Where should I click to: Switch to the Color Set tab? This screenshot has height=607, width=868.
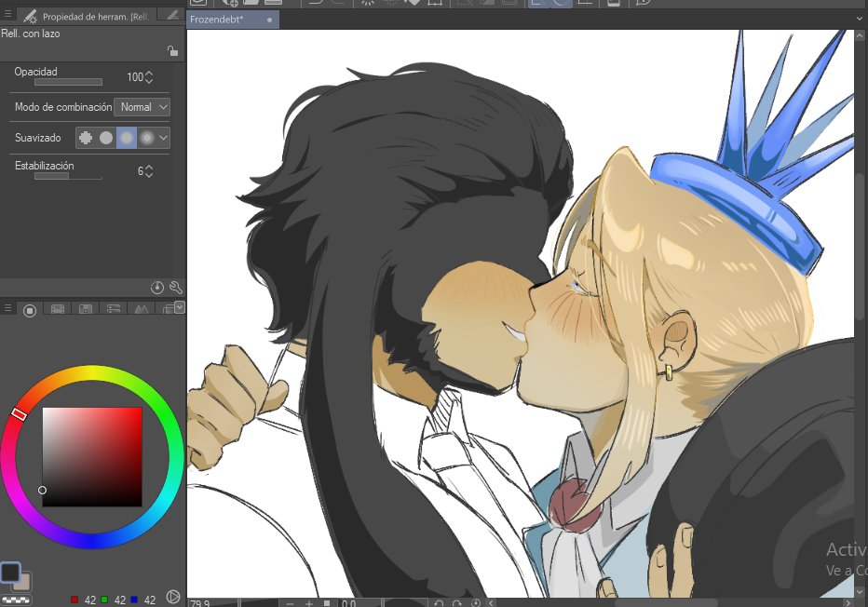[x=86, y=309]
